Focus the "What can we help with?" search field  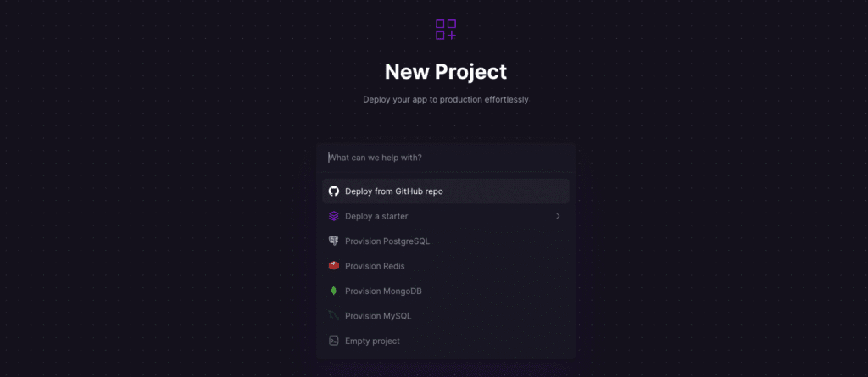445,158
